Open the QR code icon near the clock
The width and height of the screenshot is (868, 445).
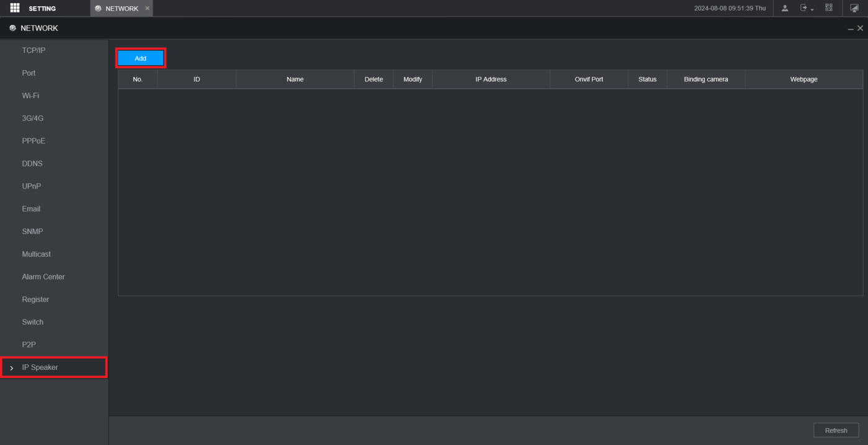pyautogui.click(x=828, y=7)
